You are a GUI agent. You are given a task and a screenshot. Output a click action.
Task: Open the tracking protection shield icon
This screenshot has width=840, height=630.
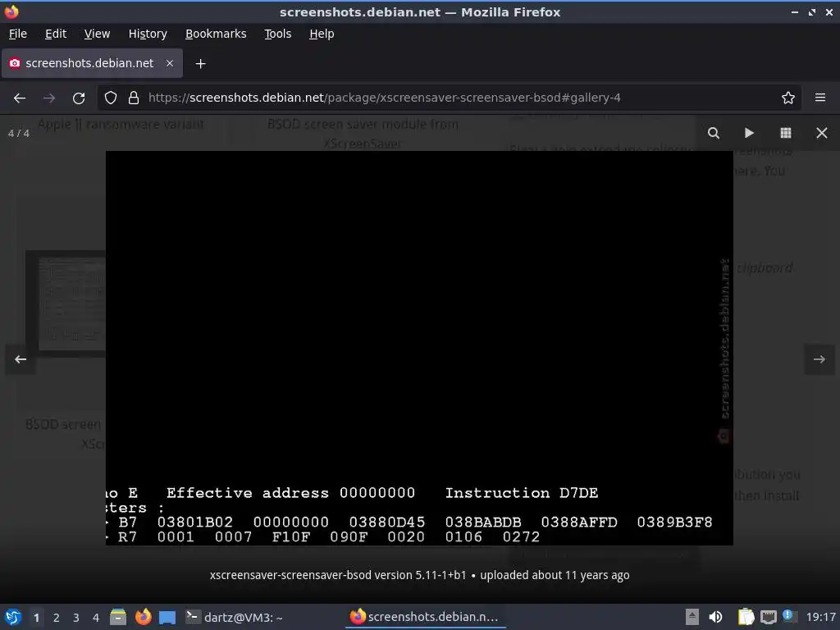point(111,98)
